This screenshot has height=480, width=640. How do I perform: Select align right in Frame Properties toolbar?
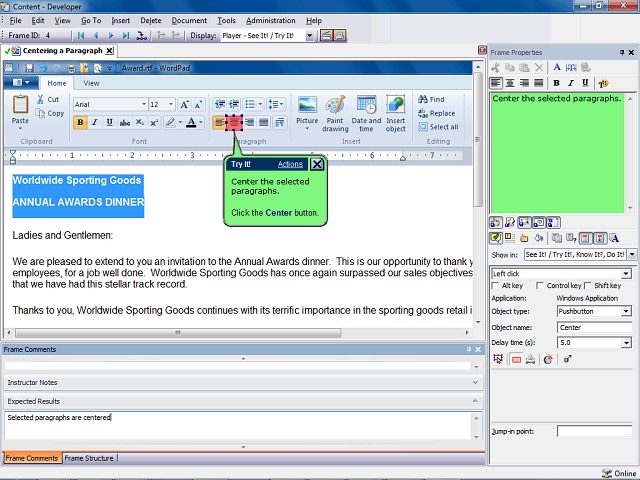pyautogui.click(x=524, y=83)
